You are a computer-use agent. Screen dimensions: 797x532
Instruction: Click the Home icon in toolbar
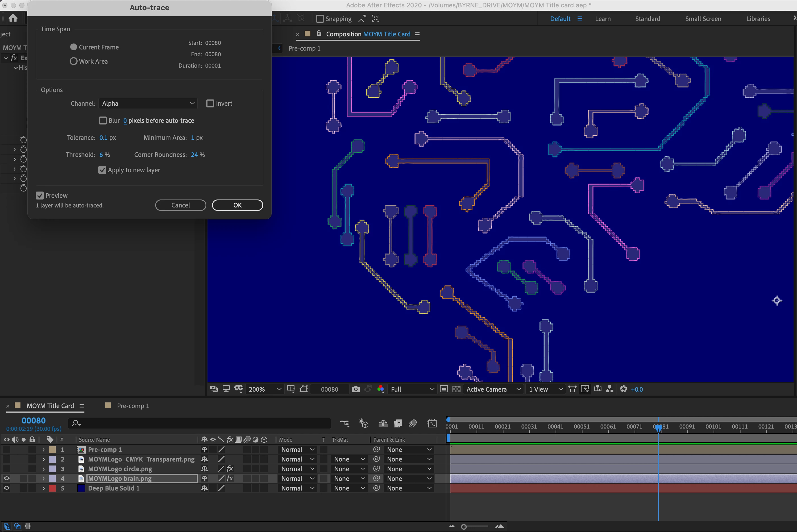13,18
